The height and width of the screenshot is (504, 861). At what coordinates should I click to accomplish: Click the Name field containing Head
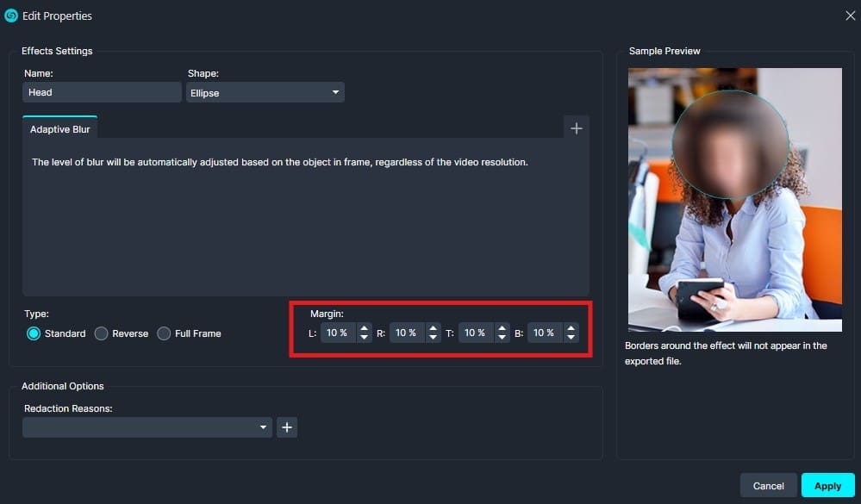[x=102, y=93]
